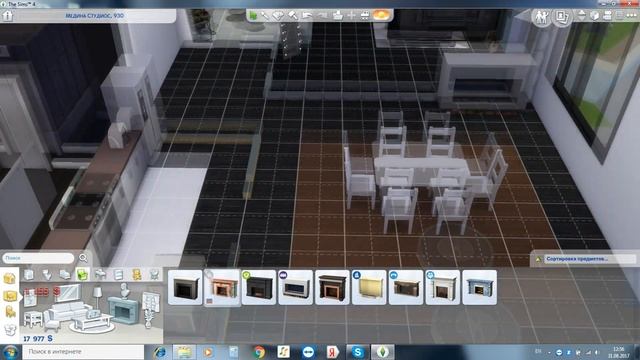This screenshot has width=640, height=360.
Task: Select the red brick fireplace thumbnail
Action: click(222, 287)
